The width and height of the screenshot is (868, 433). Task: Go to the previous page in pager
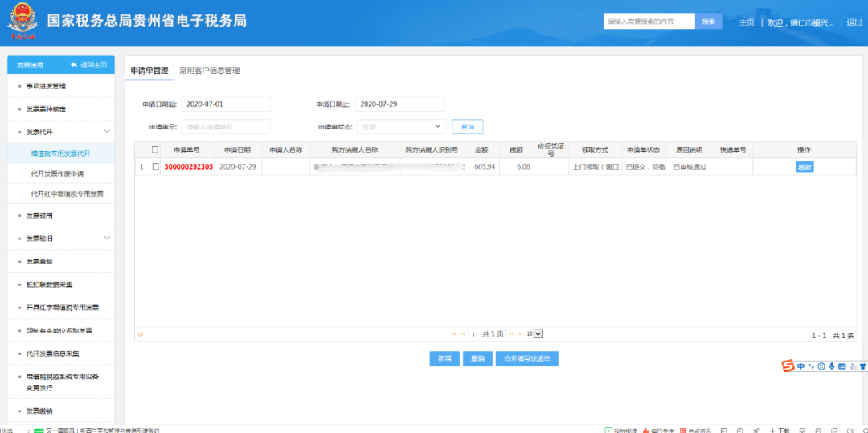click(x=462, y=334)
